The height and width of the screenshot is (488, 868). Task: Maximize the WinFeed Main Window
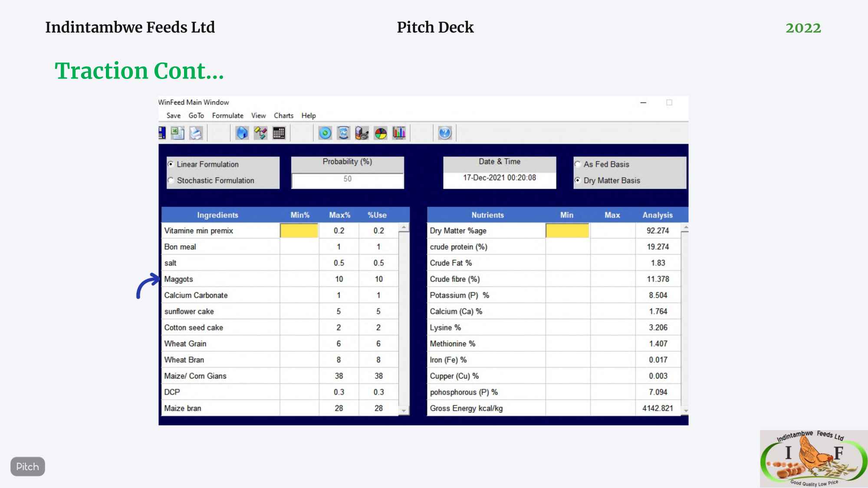point(669,103)
